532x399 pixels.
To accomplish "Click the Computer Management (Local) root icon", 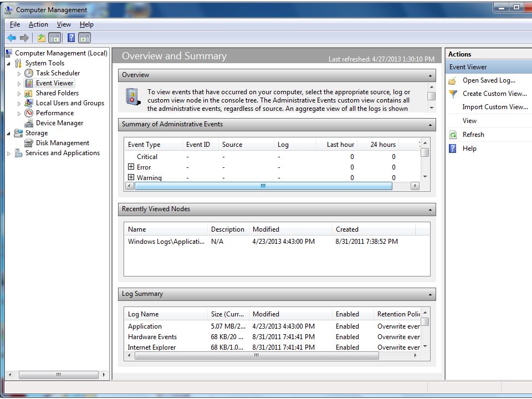I will 9,53.
